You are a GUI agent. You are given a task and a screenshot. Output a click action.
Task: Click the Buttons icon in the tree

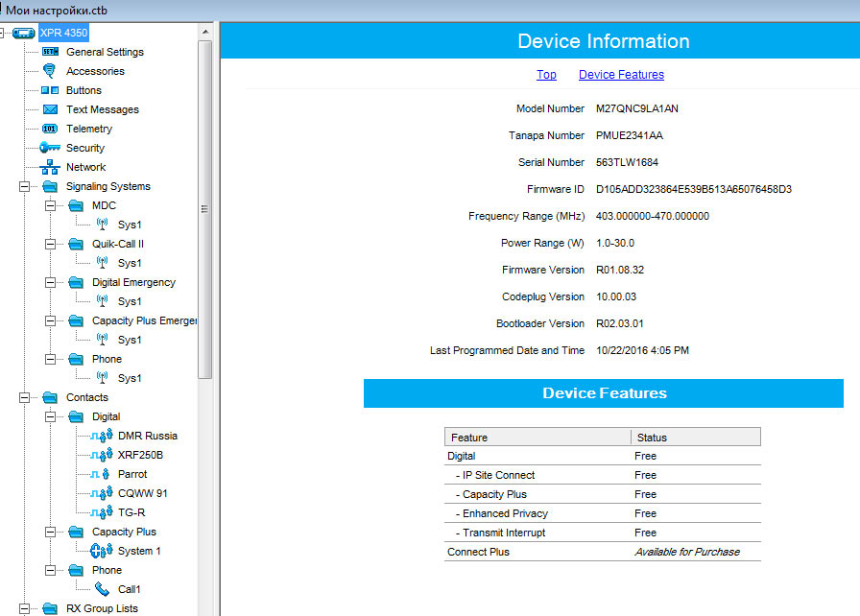tap(50, 90)
